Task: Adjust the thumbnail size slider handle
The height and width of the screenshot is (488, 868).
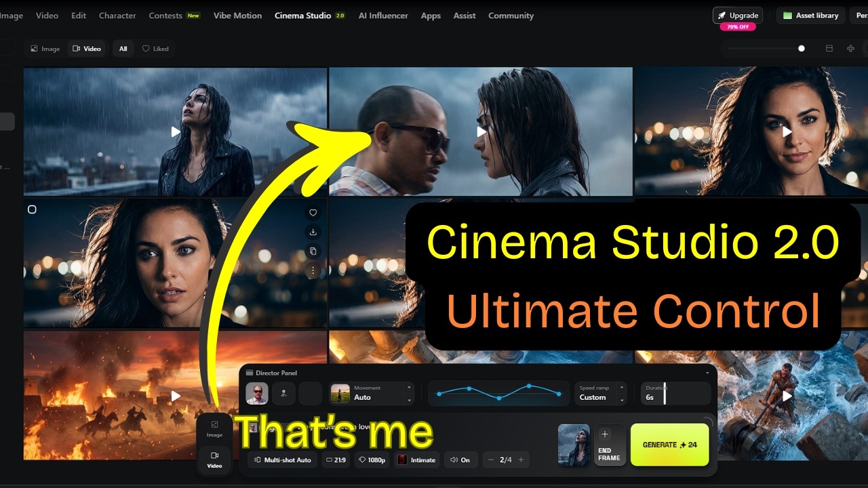Action: (802, 49)
